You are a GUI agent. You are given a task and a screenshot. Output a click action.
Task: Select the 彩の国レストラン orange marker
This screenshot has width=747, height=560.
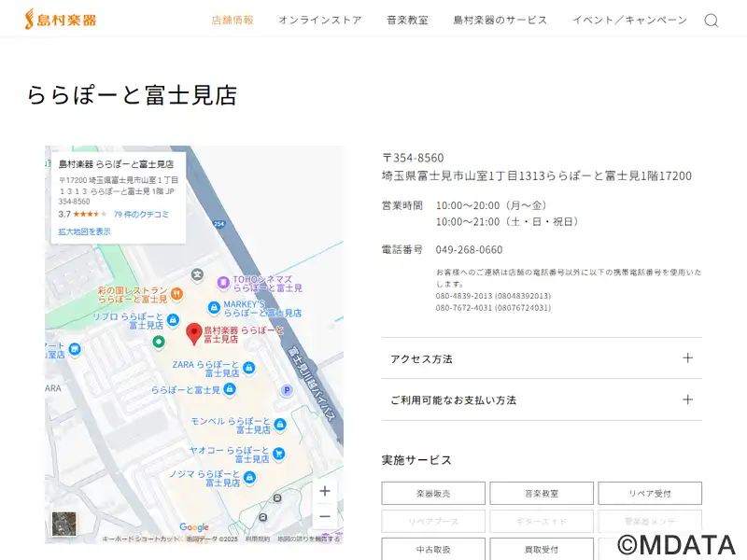tap(176, 294)
